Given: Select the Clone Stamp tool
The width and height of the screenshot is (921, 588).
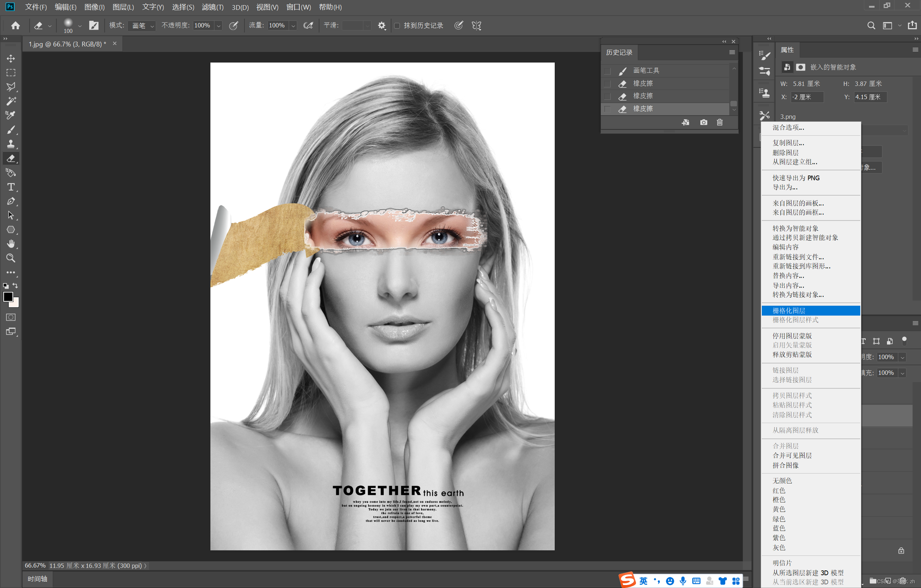Looking at the screenshot, I should click(11, 144).
